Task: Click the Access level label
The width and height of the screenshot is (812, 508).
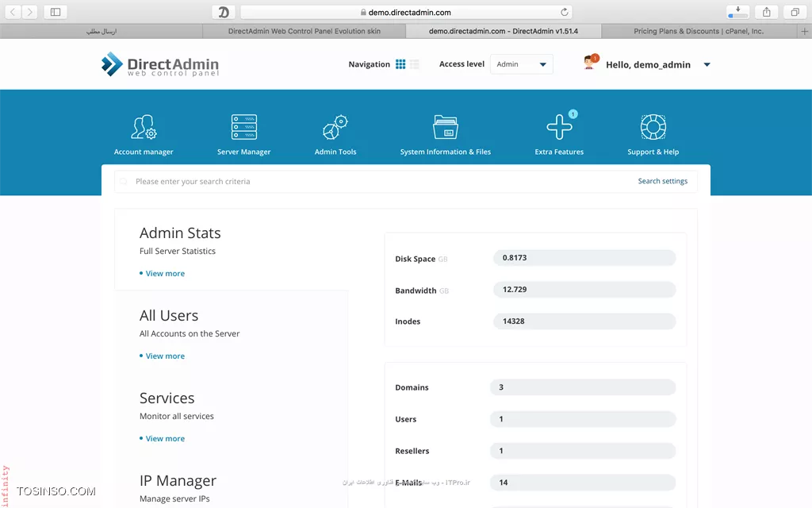Action: point(462,63)
